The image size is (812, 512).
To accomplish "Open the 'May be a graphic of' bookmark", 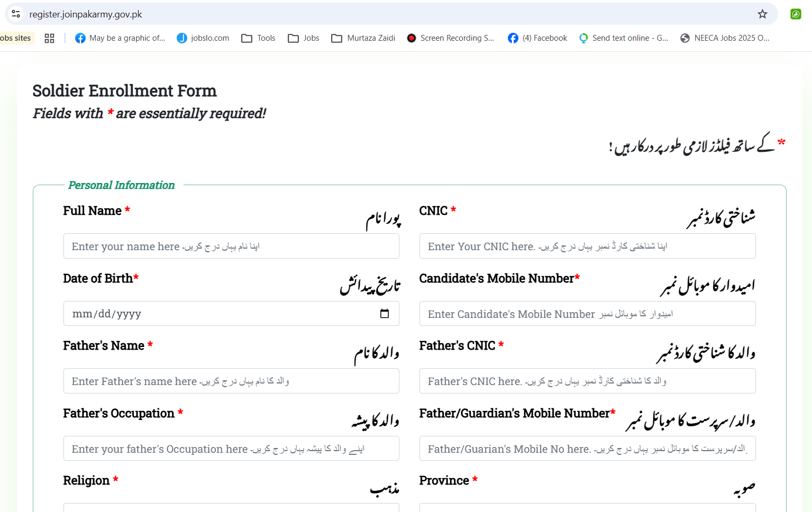I will coord(121,38).
